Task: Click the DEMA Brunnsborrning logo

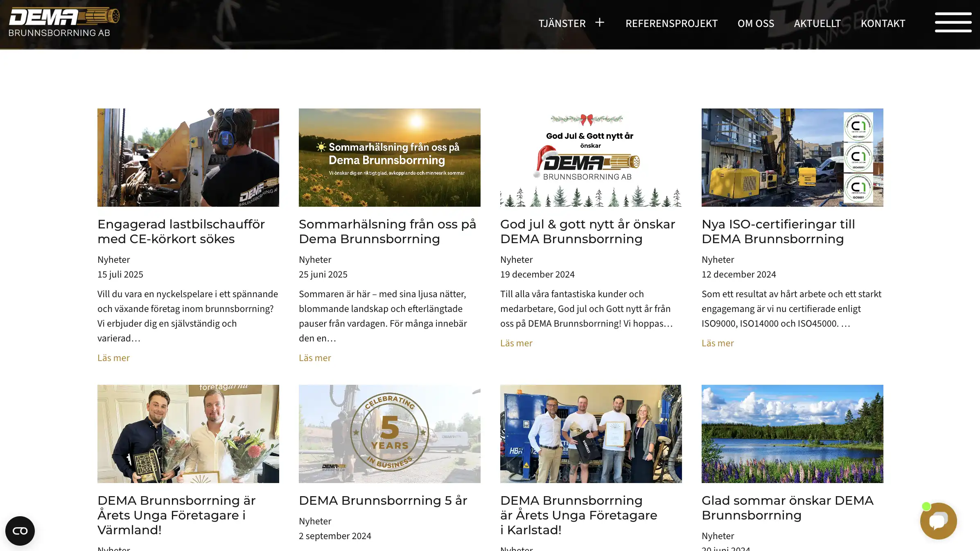Action: pyautogui.click(x=64, y=23)
